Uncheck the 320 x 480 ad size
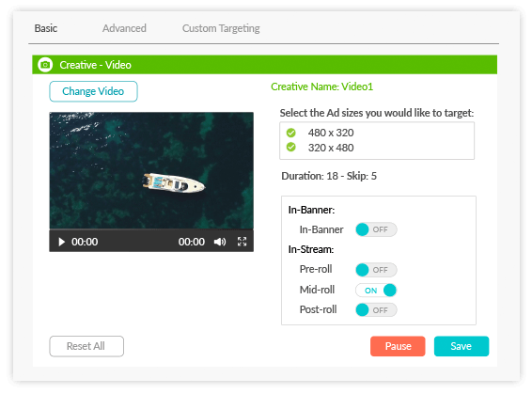 pos(290,148)
